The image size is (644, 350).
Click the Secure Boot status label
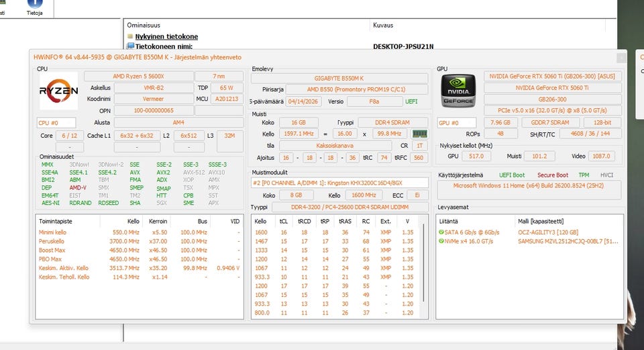pyautogui.click(x=552, y=175)
